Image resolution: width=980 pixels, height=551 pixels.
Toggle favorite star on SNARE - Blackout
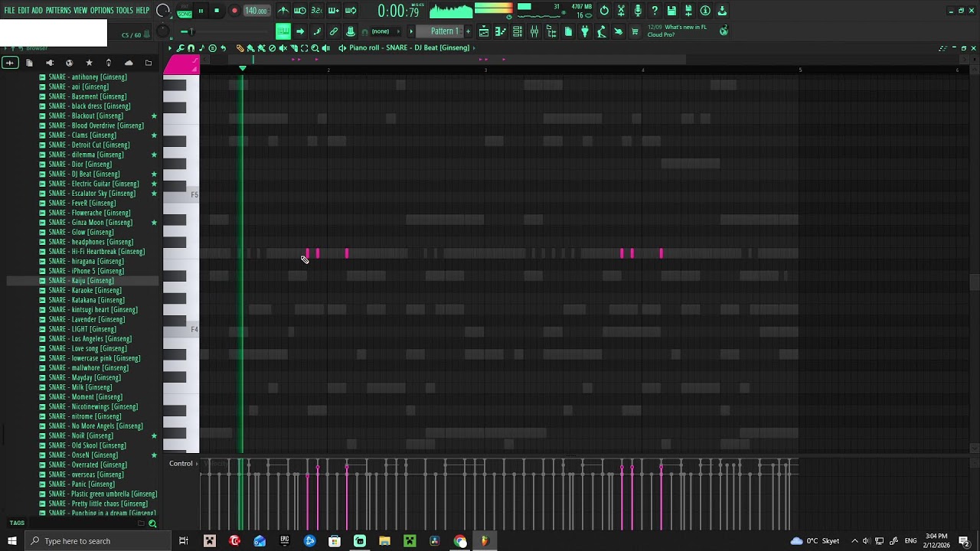pyautogui.click(x=154, y=116)
